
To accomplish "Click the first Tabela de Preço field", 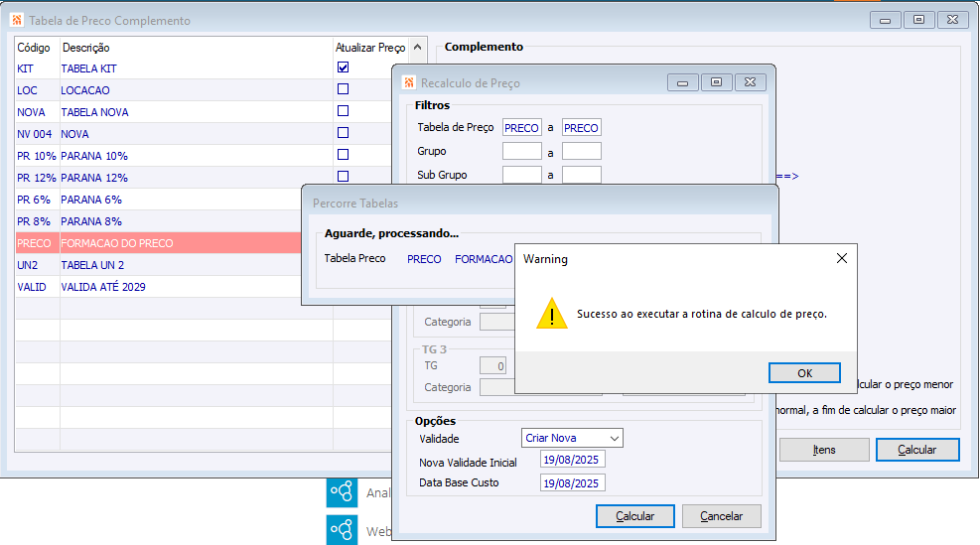I will tap(522, 127).
